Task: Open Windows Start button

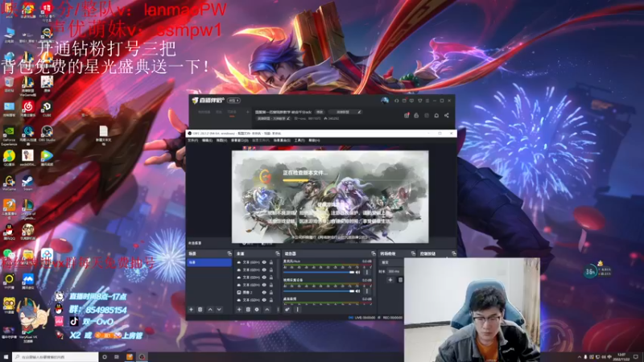Action: point(6,357)
